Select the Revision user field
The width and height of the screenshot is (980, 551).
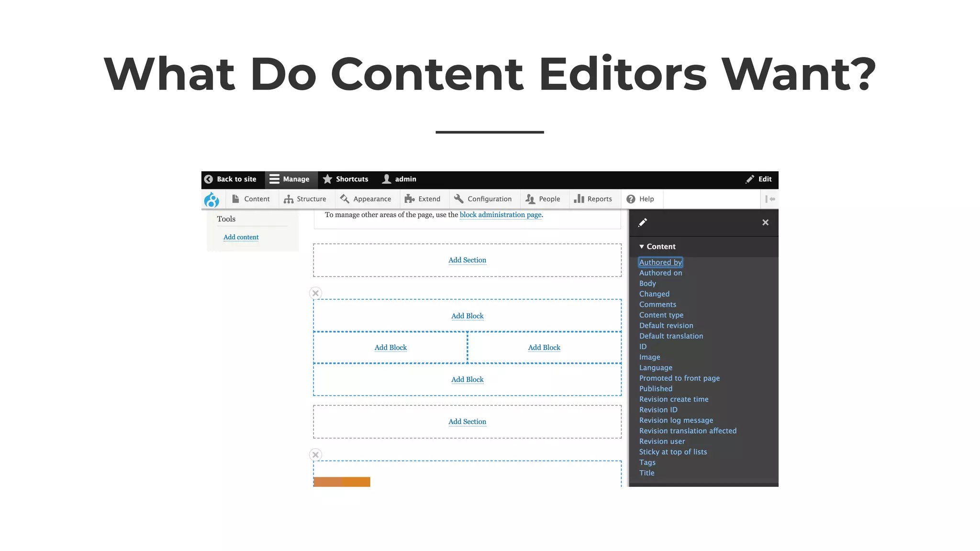[x=662, y=441]
